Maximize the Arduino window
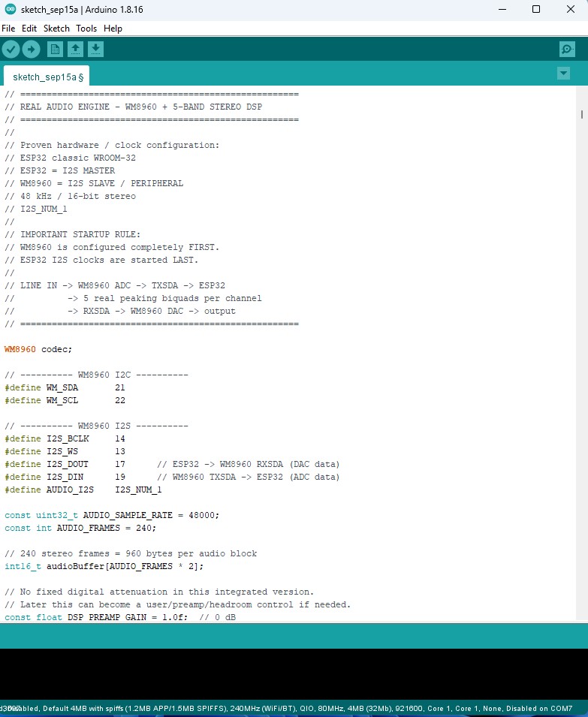588x717 pixels. point(536,9)
